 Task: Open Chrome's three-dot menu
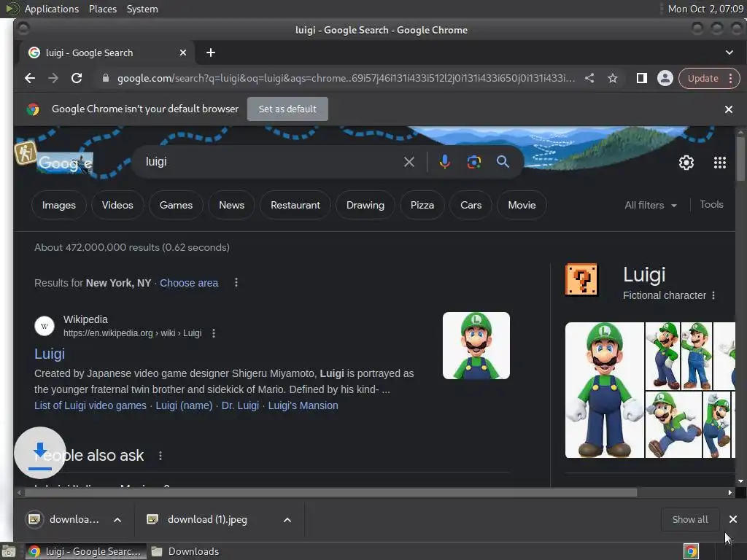[x=730, y=79]
